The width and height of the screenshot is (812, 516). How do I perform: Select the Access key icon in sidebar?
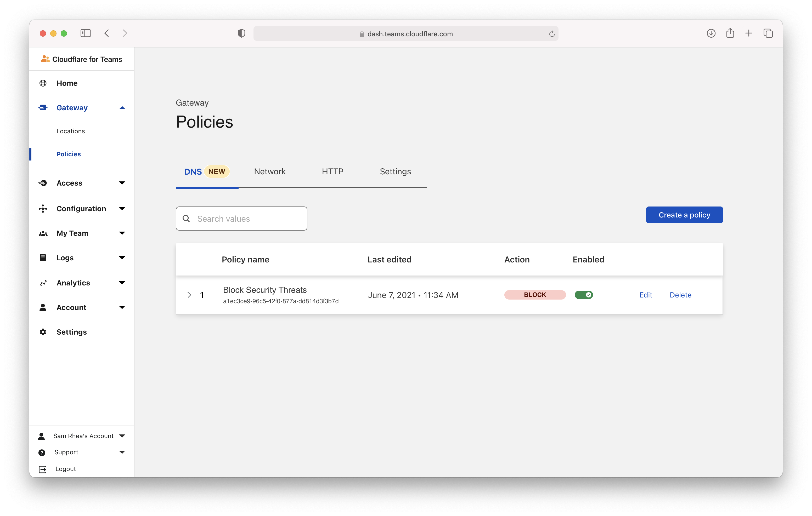pos(43,183)
